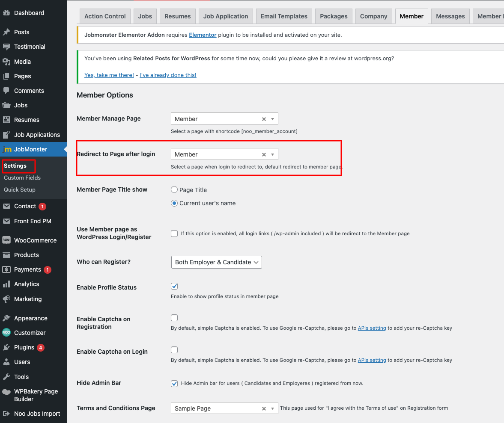Open the Email Templates tab

coord(284,16)
